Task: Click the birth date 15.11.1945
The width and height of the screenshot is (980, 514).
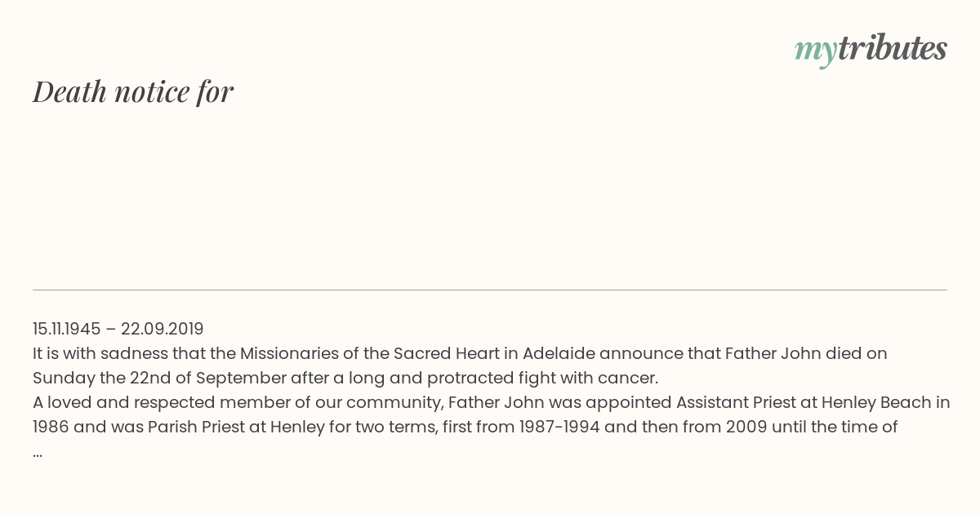Action: pos(66,329)
